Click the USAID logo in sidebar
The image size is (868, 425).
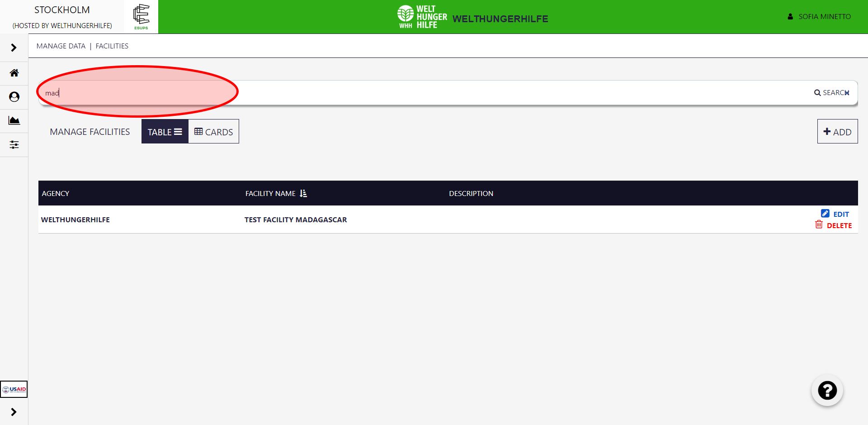[x=14, y=389]
